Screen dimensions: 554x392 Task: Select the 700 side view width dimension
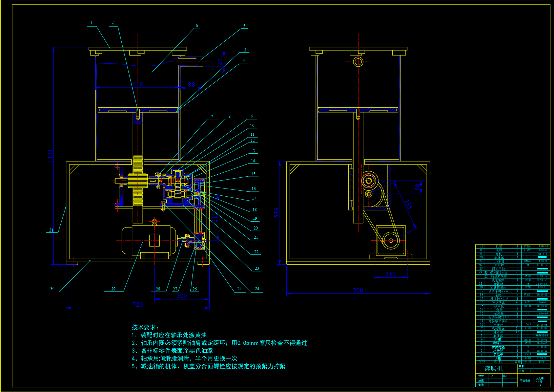pyautogui.click(x=358, y=290)
